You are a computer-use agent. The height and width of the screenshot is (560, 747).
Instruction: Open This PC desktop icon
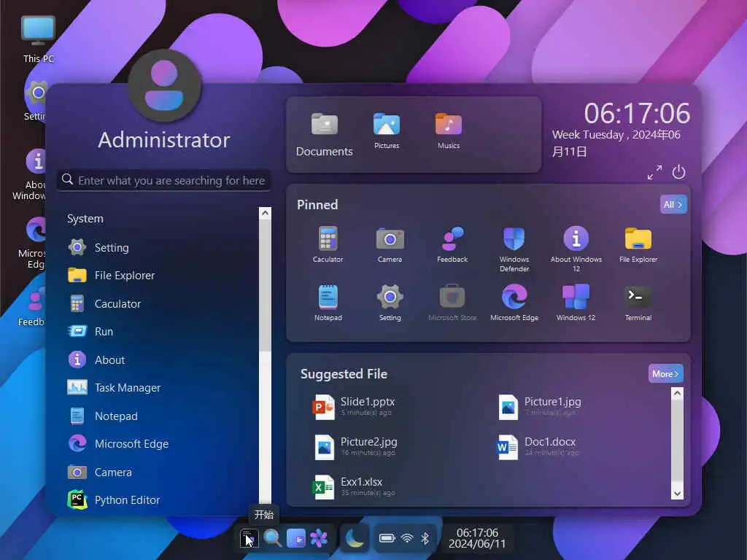[39, 39]
